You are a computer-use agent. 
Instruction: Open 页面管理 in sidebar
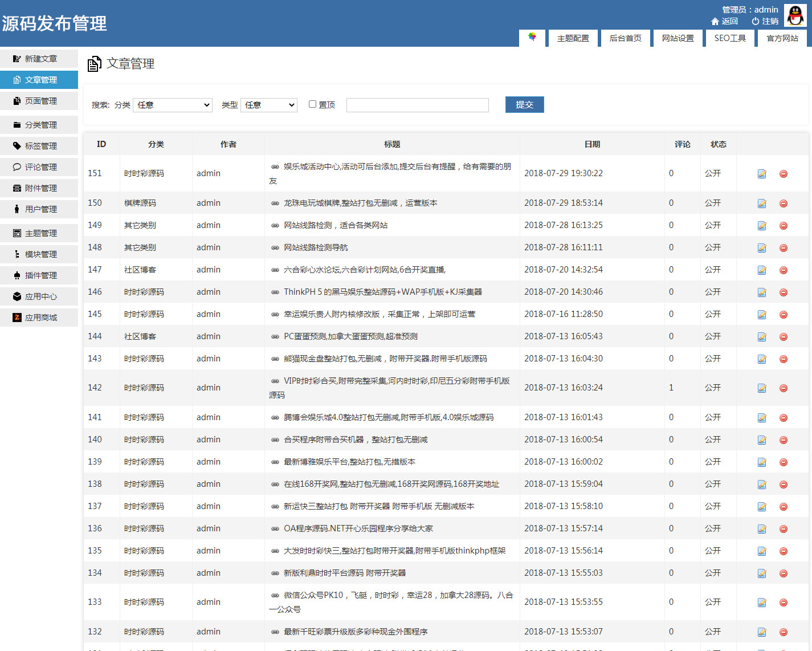[39, 101]
